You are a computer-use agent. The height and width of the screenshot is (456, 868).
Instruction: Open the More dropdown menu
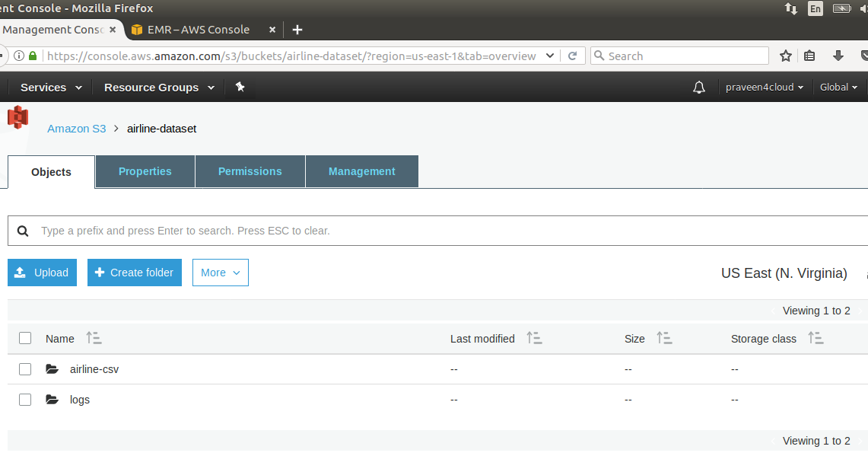click(220, 272)
